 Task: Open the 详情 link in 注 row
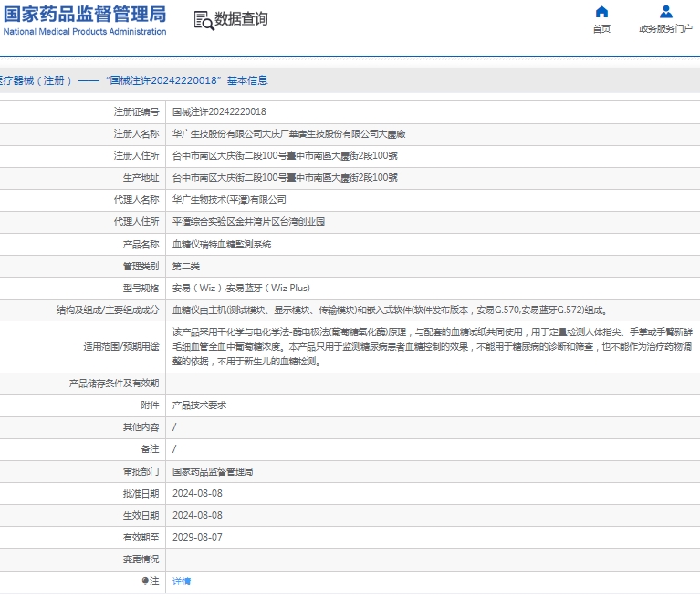pyautogui.click(x=182, y=581)
